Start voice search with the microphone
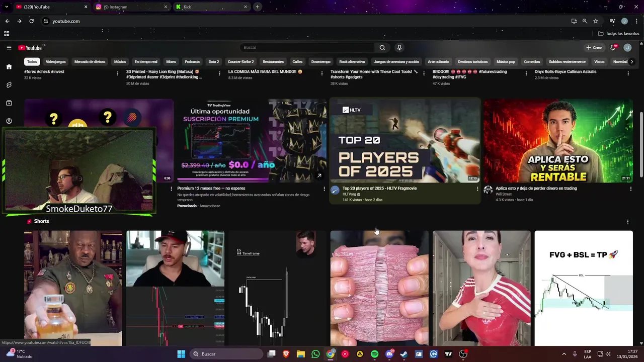The image size is (644, 362). [399, 48]
